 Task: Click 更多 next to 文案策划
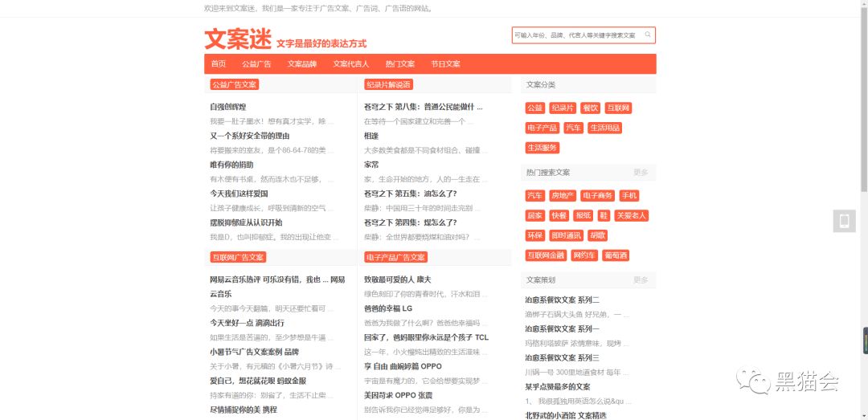coord(641,280)
